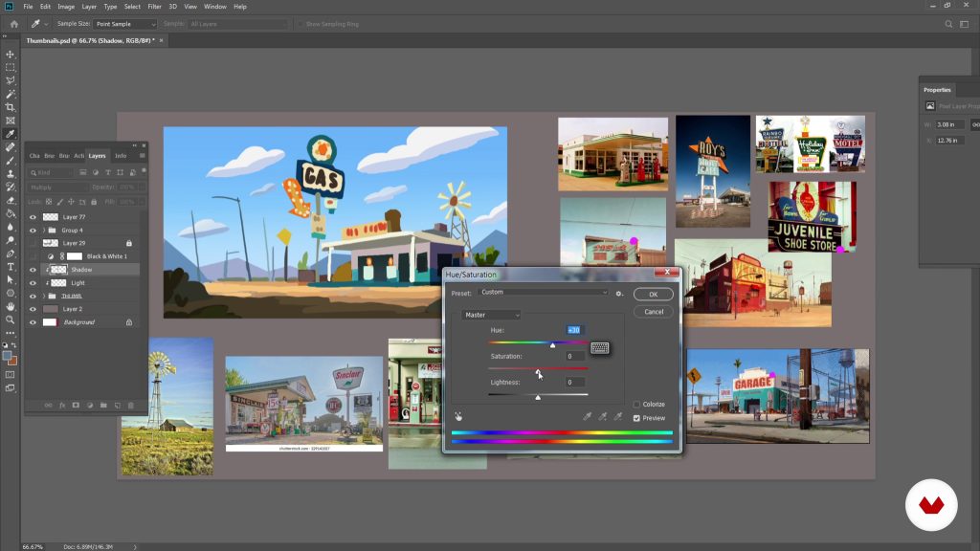Select the Crop tool
This screenshot has height=551, width=980.
click(11, 107)
